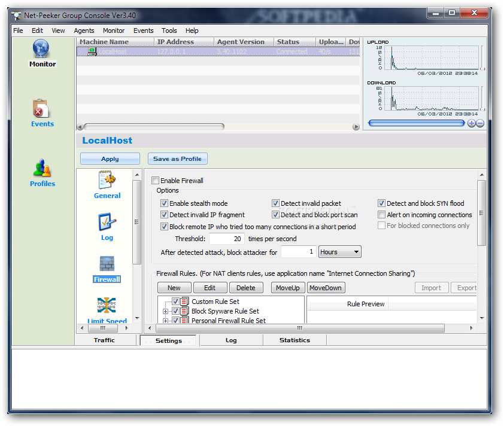This screenshot has height=426, width=504.
Task: Click the blue graph time range slider
Action: pos(416,123)
